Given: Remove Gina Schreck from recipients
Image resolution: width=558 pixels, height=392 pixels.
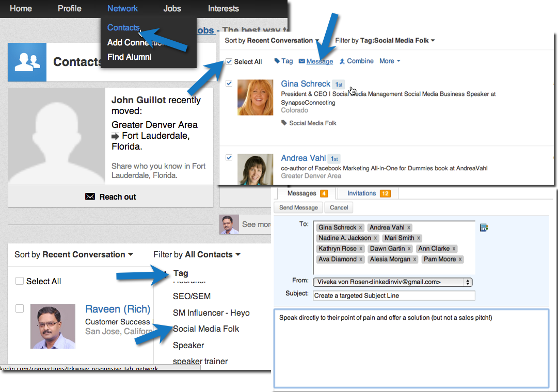Looking at the screenshot, I should pyautogui.click(x=360, y=227).
